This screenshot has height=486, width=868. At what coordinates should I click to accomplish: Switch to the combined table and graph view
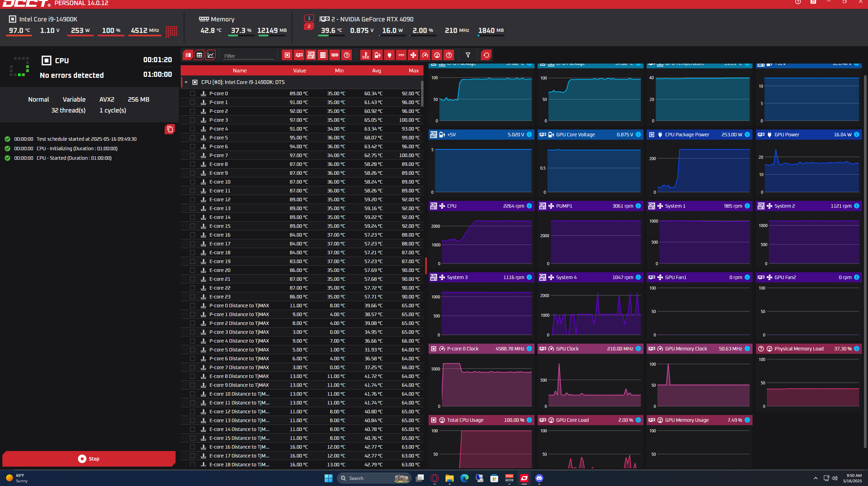pyautogui.click(x=188, y=55)
